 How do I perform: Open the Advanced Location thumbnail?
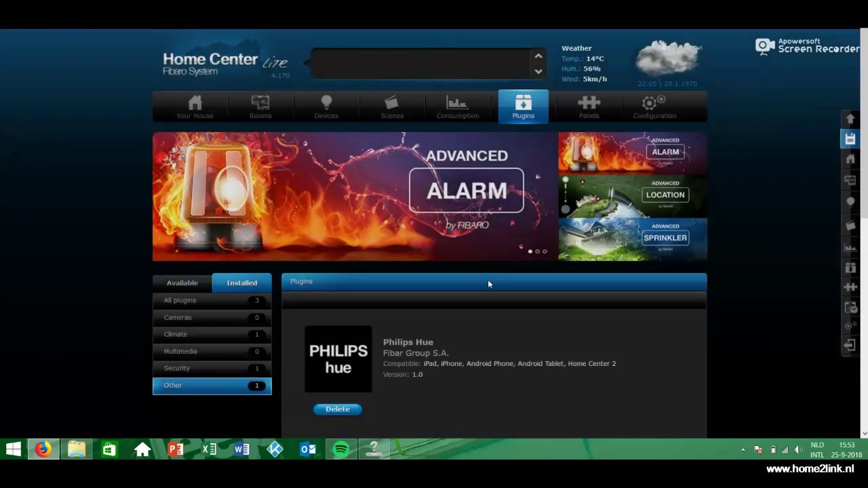(x=633, y=196)
